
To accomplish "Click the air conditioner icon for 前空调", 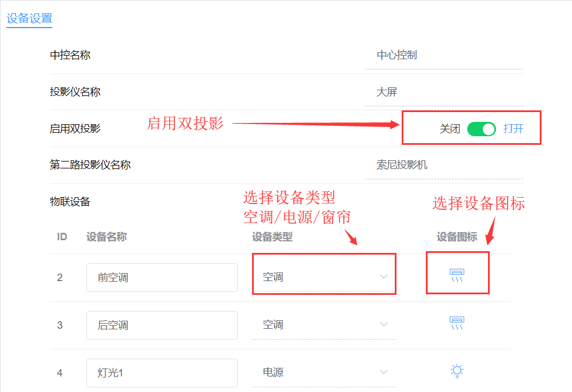I will click(457, 276).
